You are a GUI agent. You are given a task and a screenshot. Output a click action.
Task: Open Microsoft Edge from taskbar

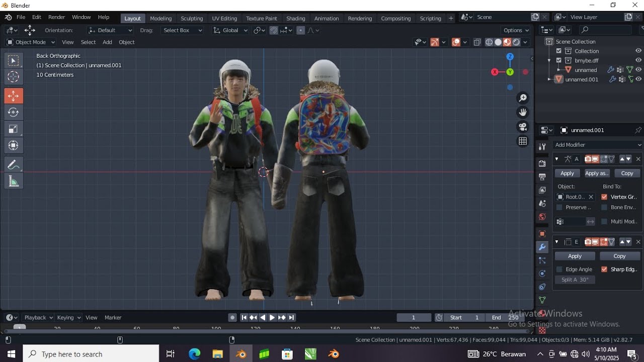(x=194, y=354)
